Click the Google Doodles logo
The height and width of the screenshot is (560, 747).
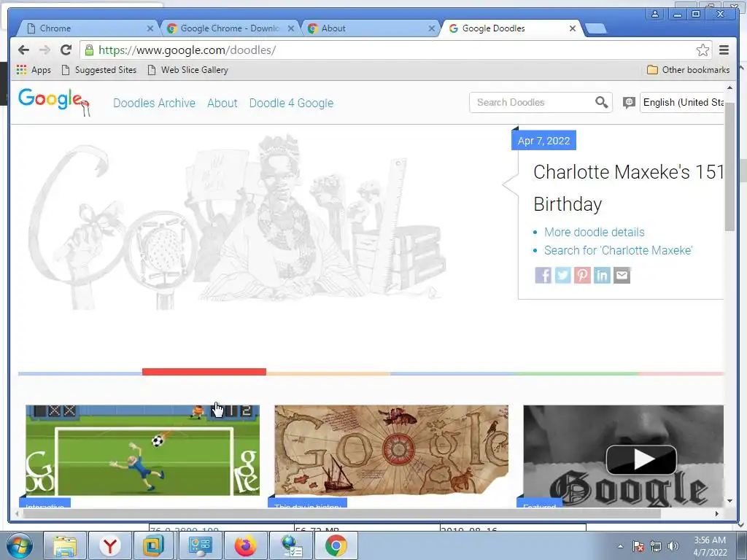coord(54,102)
